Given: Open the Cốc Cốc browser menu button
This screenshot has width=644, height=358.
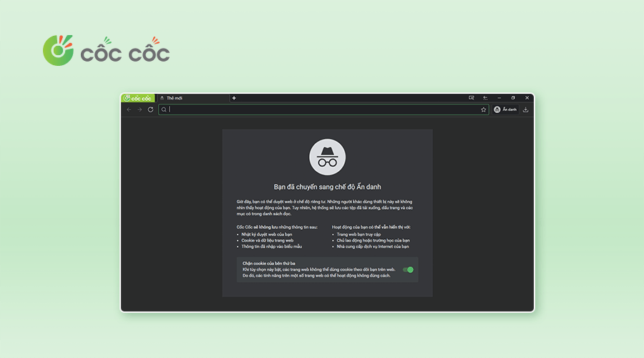Looking at the screenshot, I should point(138,98).
